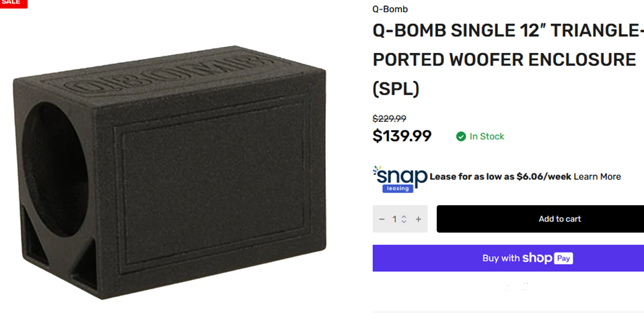Click the green In Stock checkmark icon
Viewport: 644px width, 315px height.
pyautogui.click(x=461, y=137)
